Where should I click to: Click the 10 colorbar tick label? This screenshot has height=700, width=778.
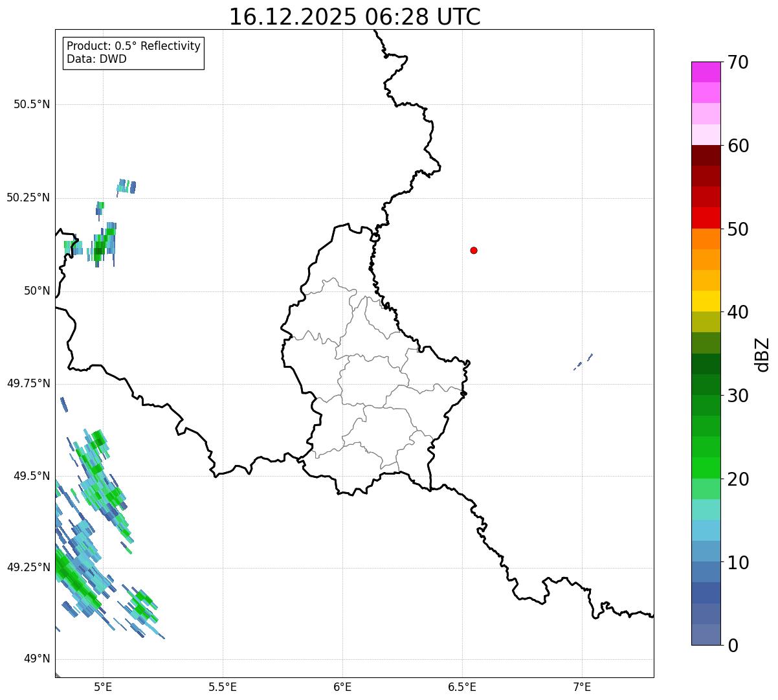click(738, 563)
